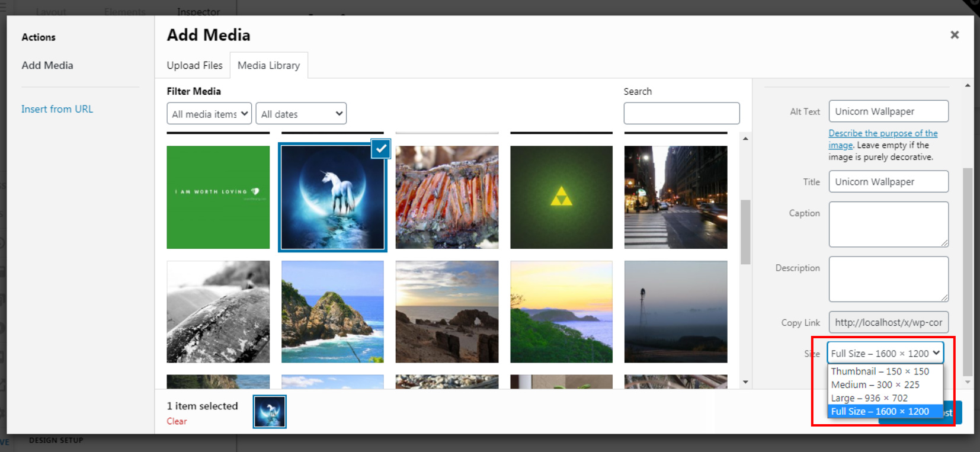The height and width of the screenshot is (452, 980).
Task: Select the green 'I am worth loving' image
Action: (218, 197)
